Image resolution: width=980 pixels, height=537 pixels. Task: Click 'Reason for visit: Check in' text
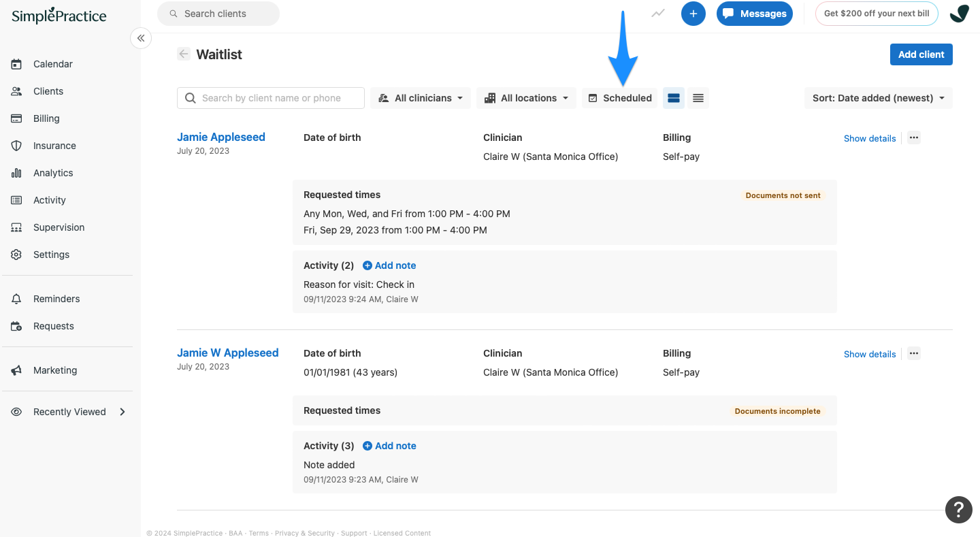pyautogui.click(x=359, y=284)
